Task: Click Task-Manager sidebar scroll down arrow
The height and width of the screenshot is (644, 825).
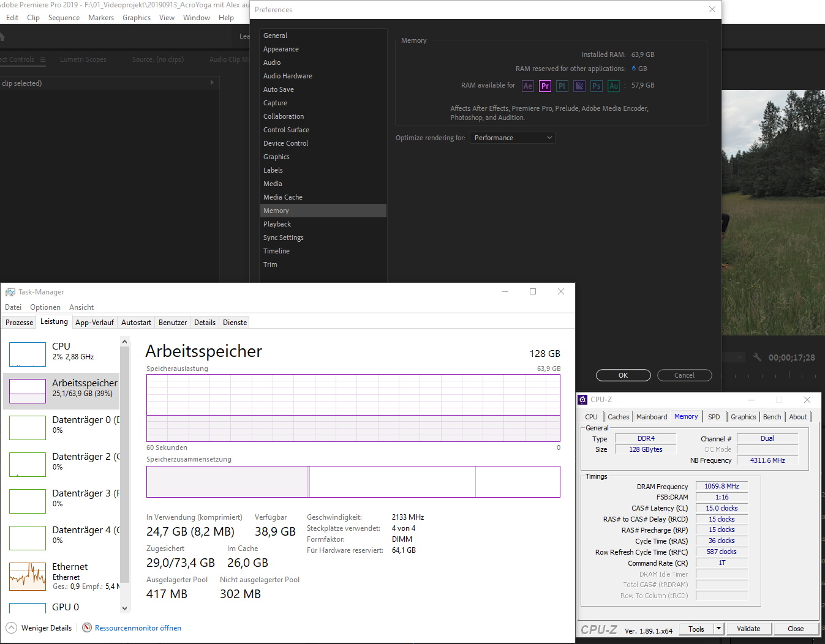Action: tap(125, 608)
